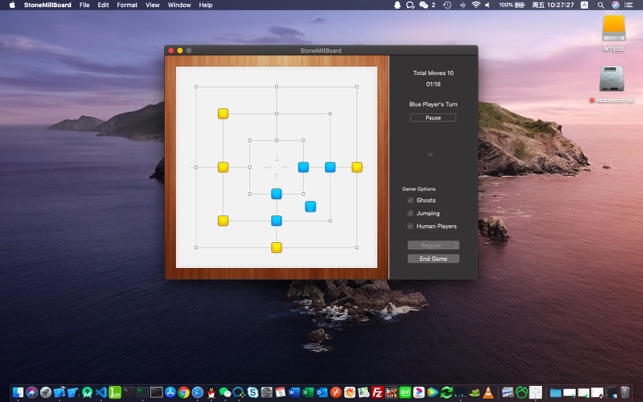Place stone on empty bottom-right outer corner point
This screenshot has width=643, height=402.
point(357,247)
